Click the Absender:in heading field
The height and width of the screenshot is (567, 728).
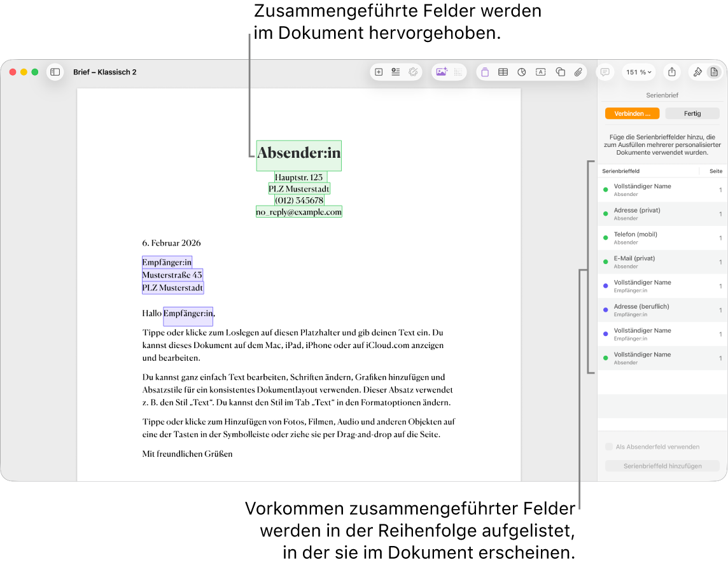(299, 155)
